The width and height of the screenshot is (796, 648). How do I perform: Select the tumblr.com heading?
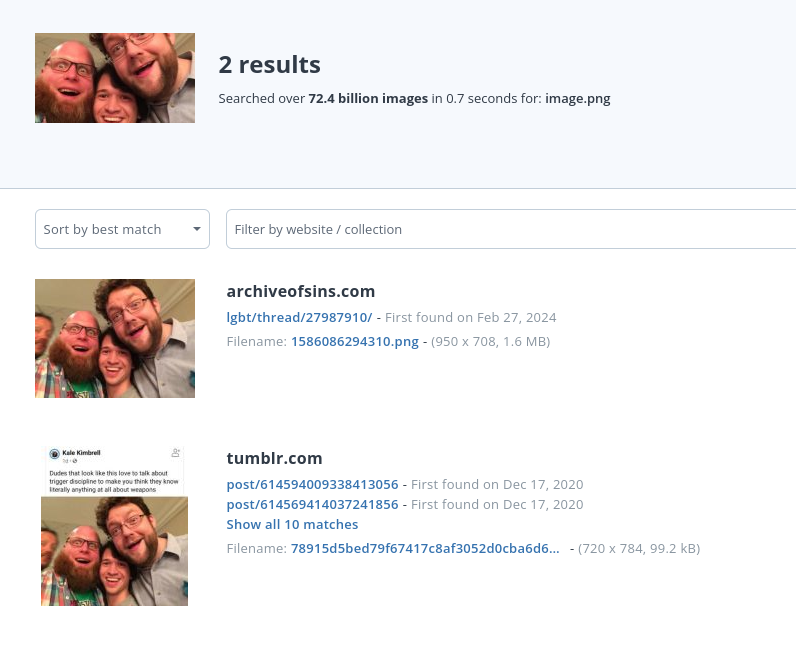click(x=274, y=458)
